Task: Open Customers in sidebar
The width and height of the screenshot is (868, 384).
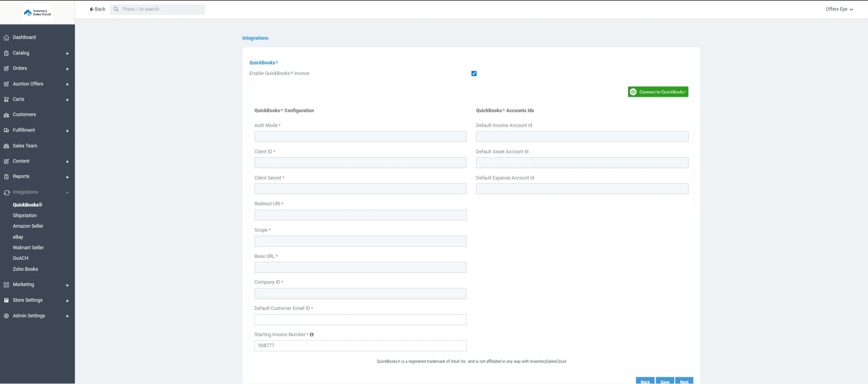Action: coord(24,114)
